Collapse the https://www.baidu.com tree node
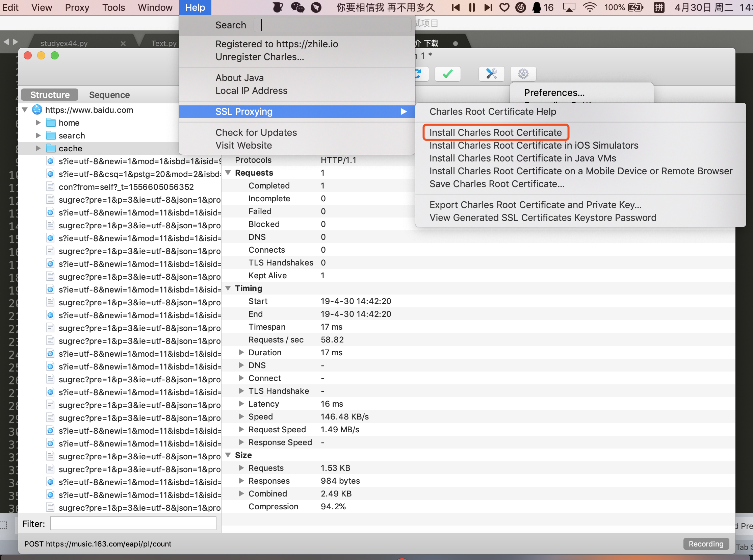Screen dimensions: 753x560 [25, 110]
